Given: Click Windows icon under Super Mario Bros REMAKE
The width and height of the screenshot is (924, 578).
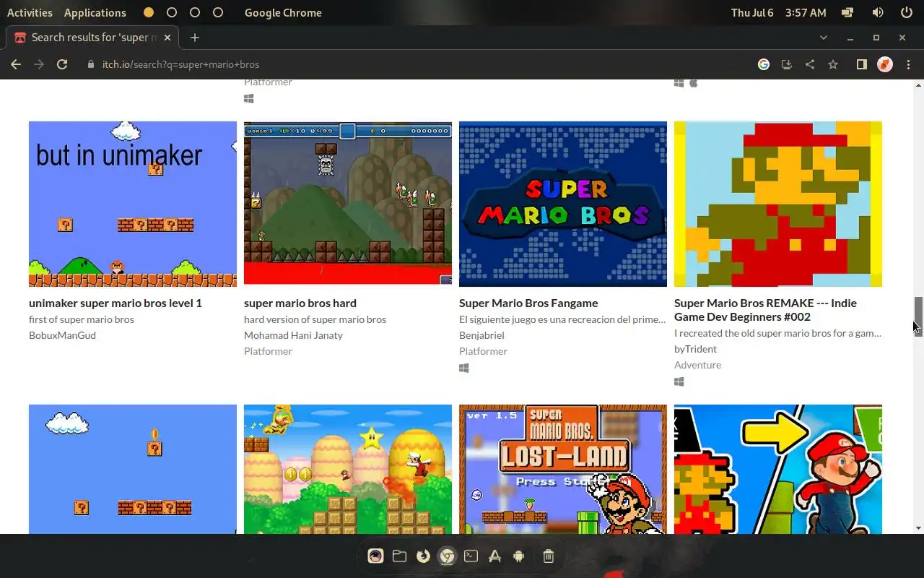Looking at the screenshot, I should (679, 381).
